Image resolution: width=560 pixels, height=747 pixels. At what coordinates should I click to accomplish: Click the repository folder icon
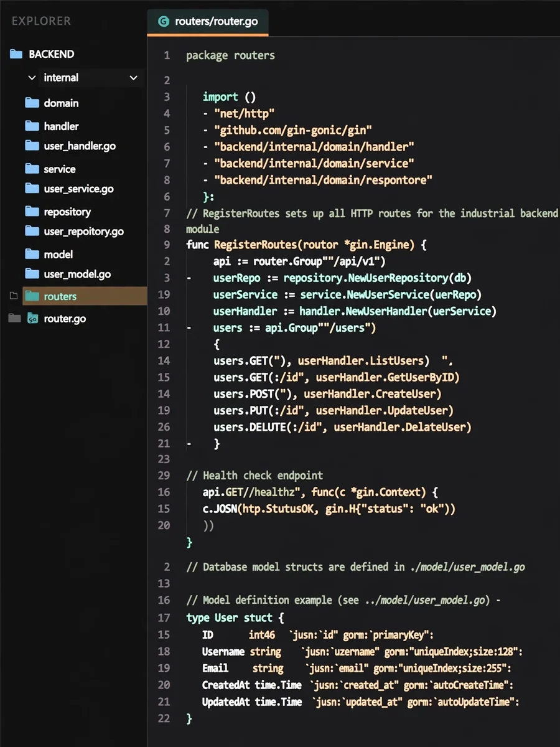coord(32,212)
